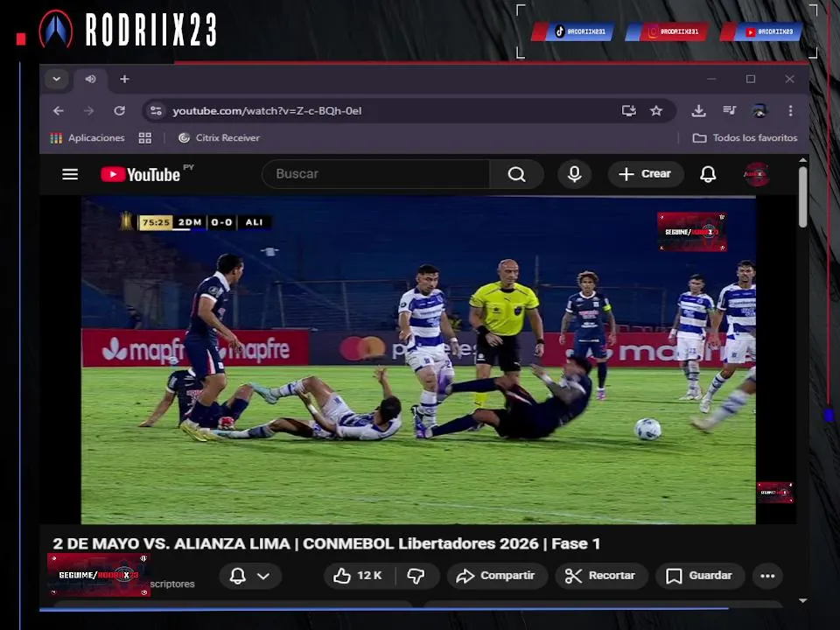This screenshot has width=840, height=630.
Task: Open more actions three-dot button
Action: 767,576
